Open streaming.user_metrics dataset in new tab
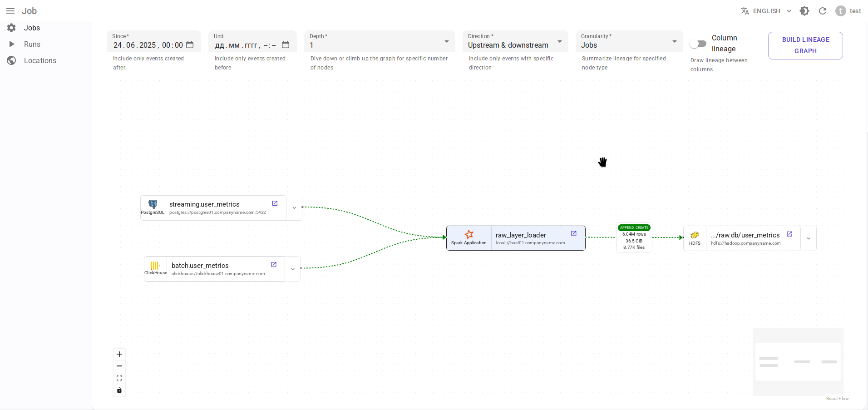This screenshot has width=868, height=410. pos(275,203)
